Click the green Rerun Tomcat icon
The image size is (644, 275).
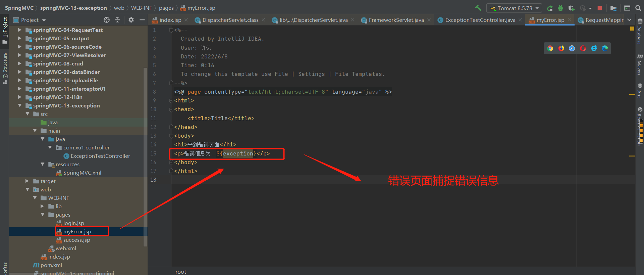point(550,8)
